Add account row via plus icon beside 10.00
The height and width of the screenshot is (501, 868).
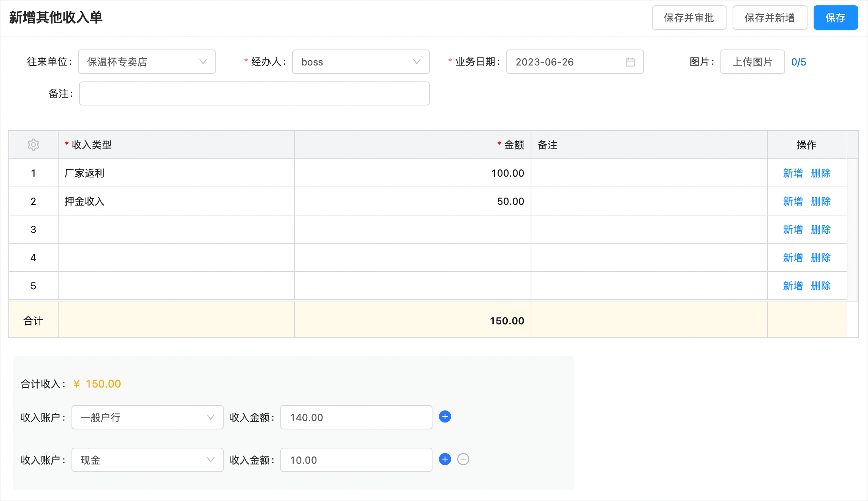point(445,460)
